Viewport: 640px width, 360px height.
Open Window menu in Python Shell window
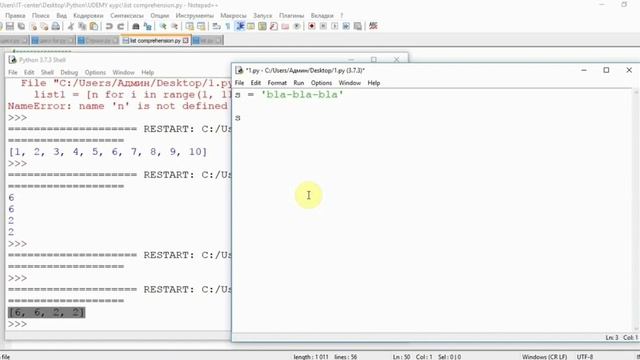pyautogui.click(x=123, y=72)
